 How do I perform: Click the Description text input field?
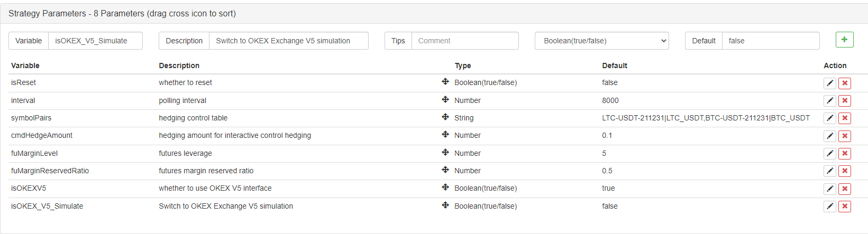point(289,41)
